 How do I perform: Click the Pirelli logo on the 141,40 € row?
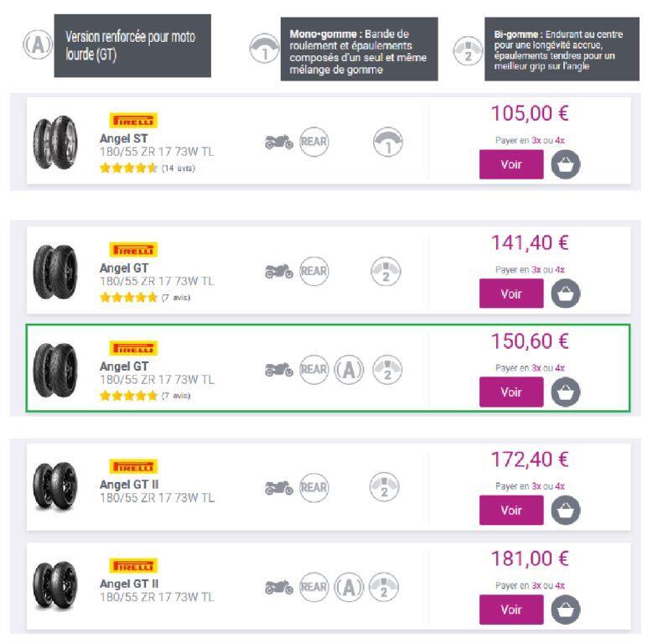point(134,250)
